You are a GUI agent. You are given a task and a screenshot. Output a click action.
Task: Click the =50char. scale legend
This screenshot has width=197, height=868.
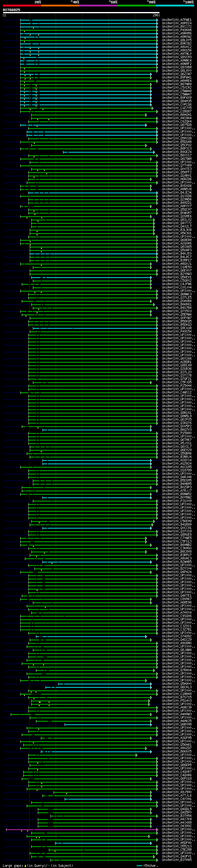147,865
